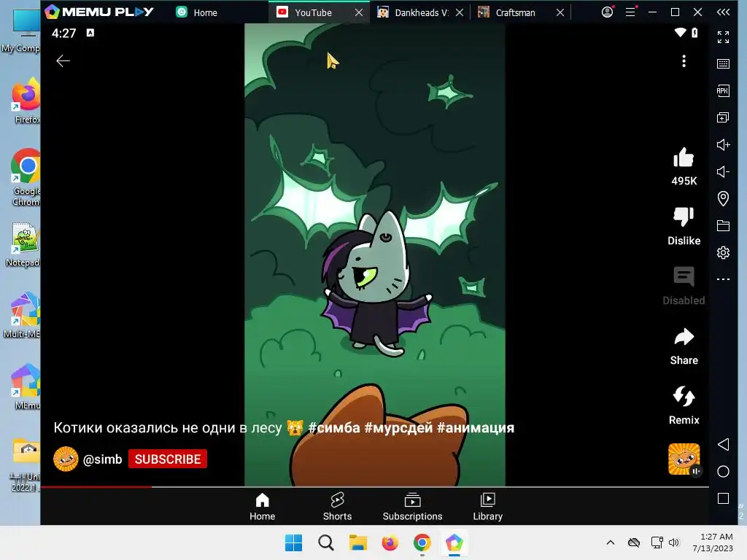This screenshot has height=560, width=747.
Task: Open the multi-window add-instance icon
Action: [723, 117]
